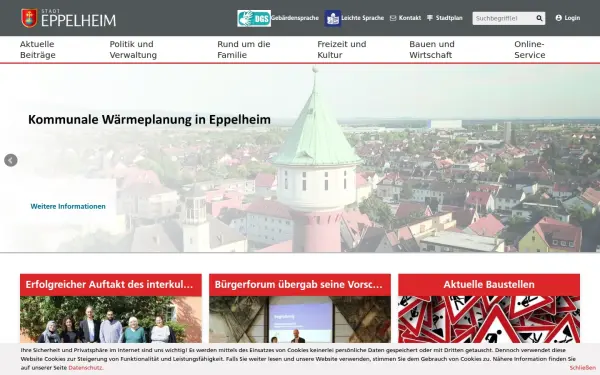The image size is (600, 375).
Task: Open Politik und Verwaltung menu
Action: 133,49
